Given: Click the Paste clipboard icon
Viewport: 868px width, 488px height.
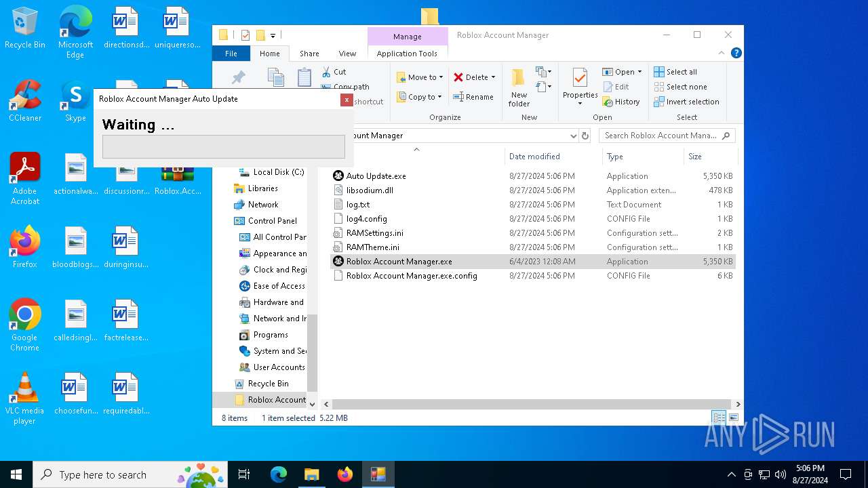Looking at the screenshot, I should [x=304, y=77].
